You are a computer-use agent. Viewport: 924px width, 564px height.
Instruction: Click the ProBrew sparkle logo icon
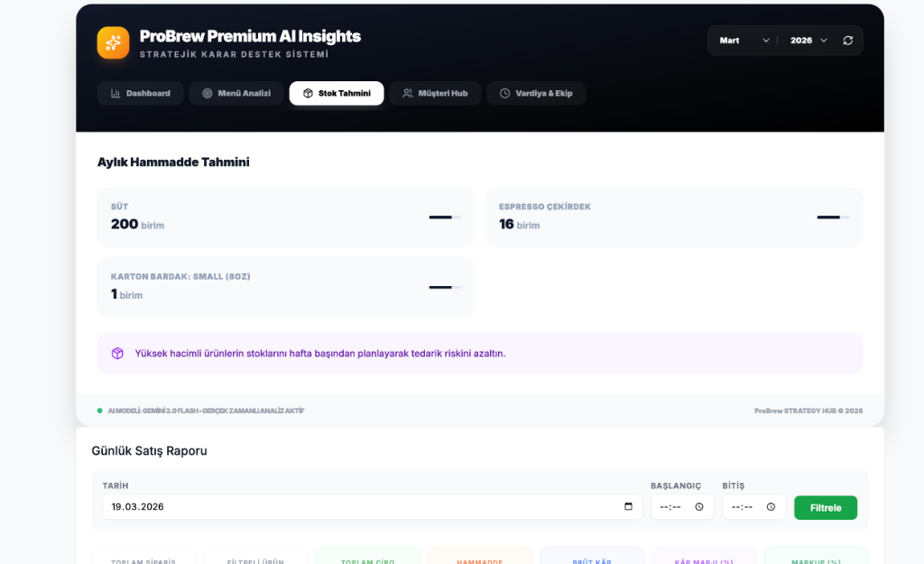[x=114, y=42]
